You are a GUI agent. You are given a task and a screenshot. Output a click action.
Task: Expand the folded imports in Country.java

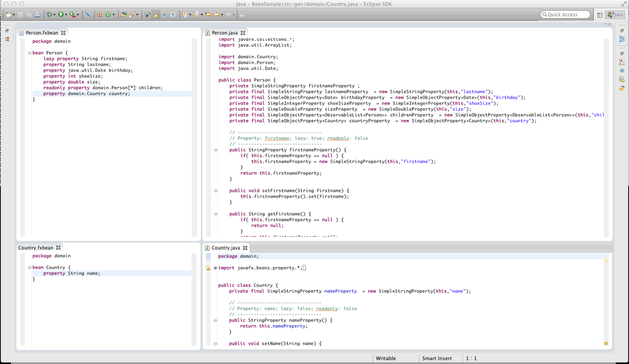pos(215,268)
